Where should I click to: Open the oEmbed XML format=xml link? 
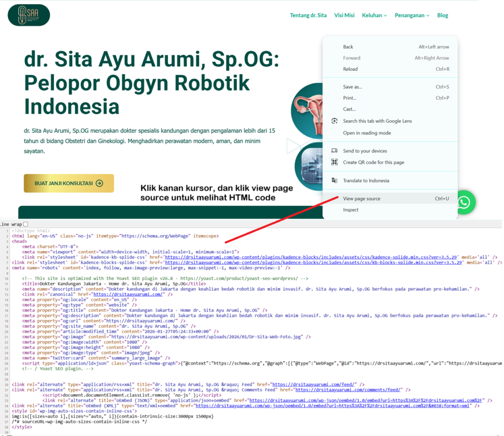click(x=333, y=406)
